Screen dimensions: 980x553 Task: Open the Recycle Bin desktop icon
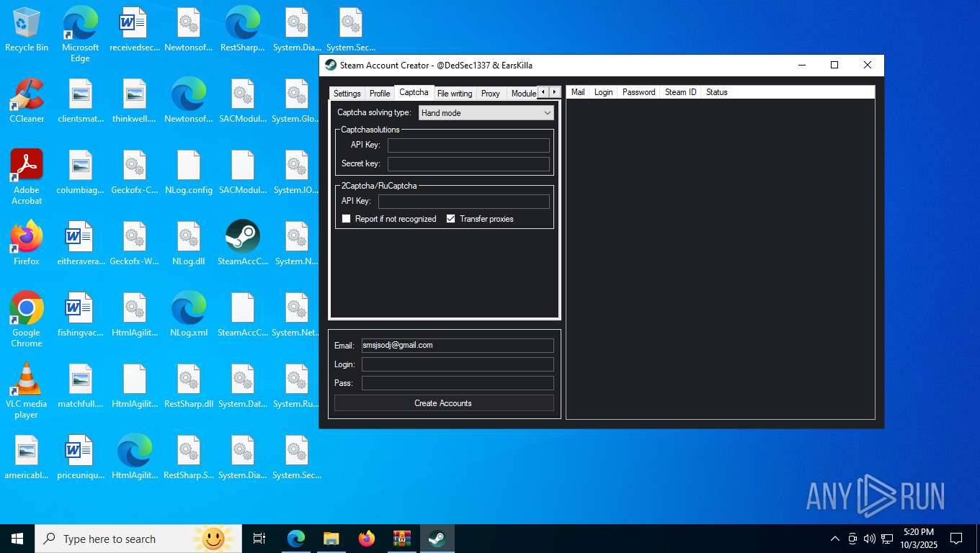coord(27,30)
